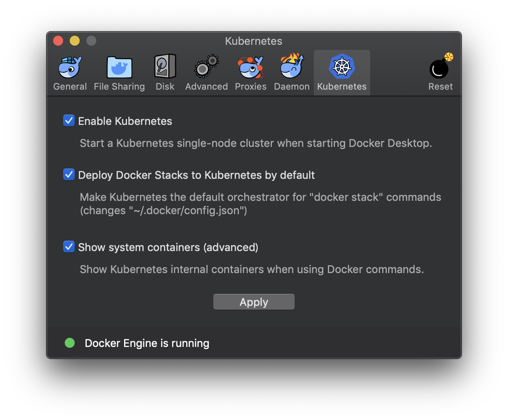Open the File Sharing folder icon
The image size is (508, 420).
click(120, 67)
